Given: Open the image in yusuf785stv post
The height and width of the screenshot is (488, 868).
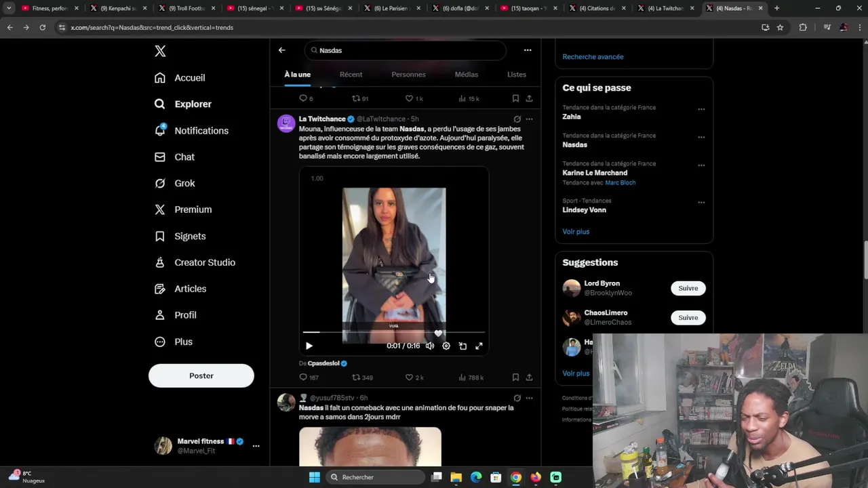Looking at the screenshot, I should (370, 447).
